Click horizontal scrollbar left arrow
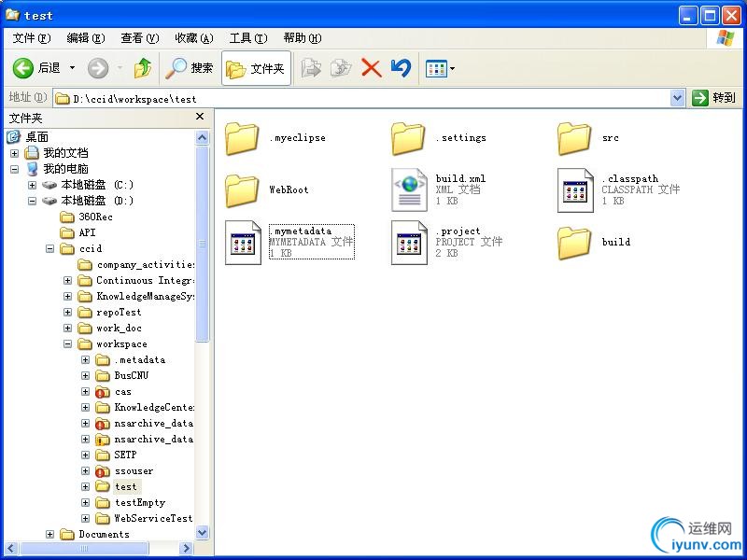Screen dimensions: 747x560 (12, 549)
